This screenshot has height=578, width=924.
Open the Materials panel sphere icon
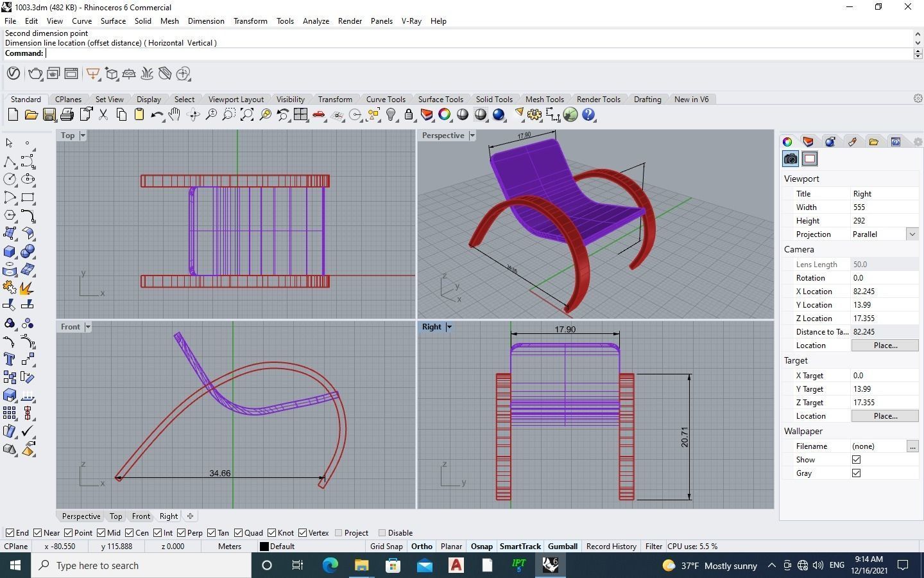(830, 141)
